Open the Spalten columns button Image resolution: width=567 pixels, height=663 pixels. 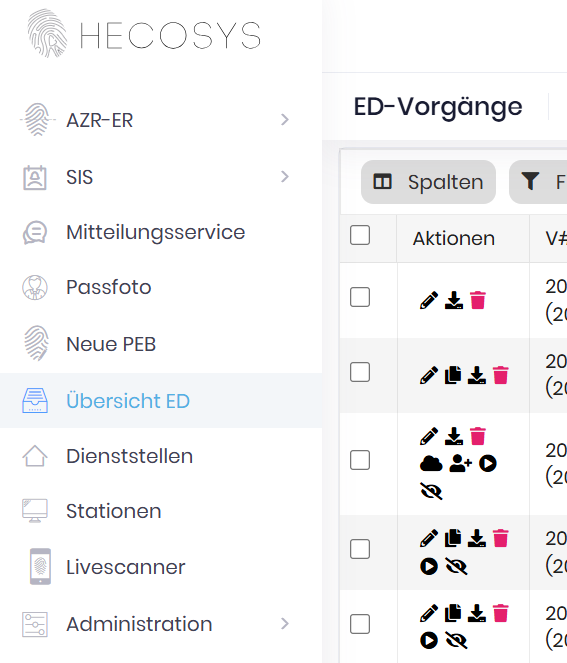point(428,182)
